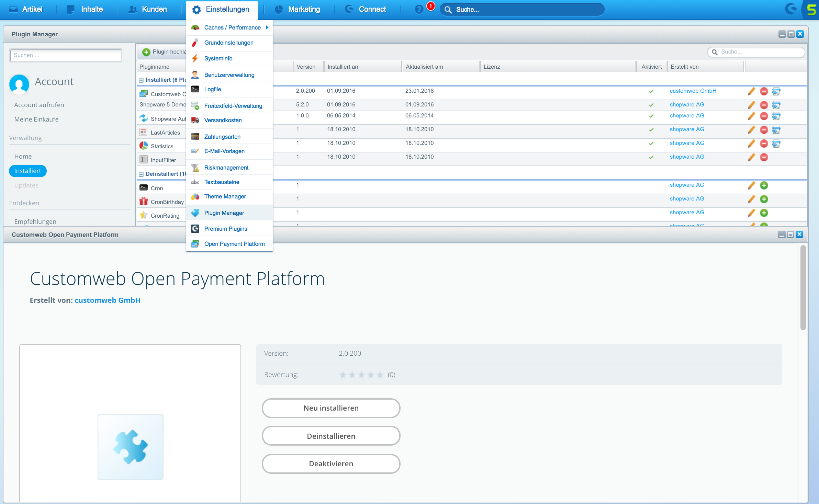Open Open Payment Platform menu entry
This screenshot has width=819, height=504.
pyautogui.click(x=229, y=244)
